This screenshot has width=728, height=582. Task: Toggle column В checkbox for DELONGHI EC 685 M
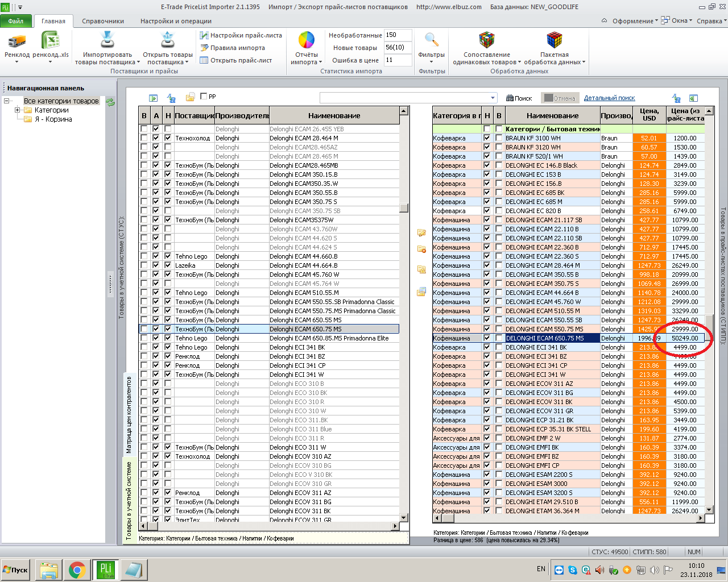coord(499,202)
